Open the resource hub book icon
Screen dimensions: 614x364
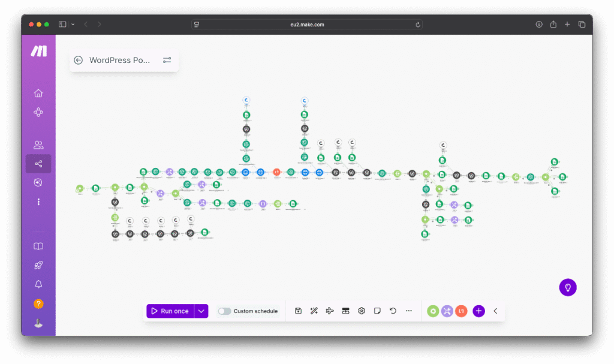point(38,246)
